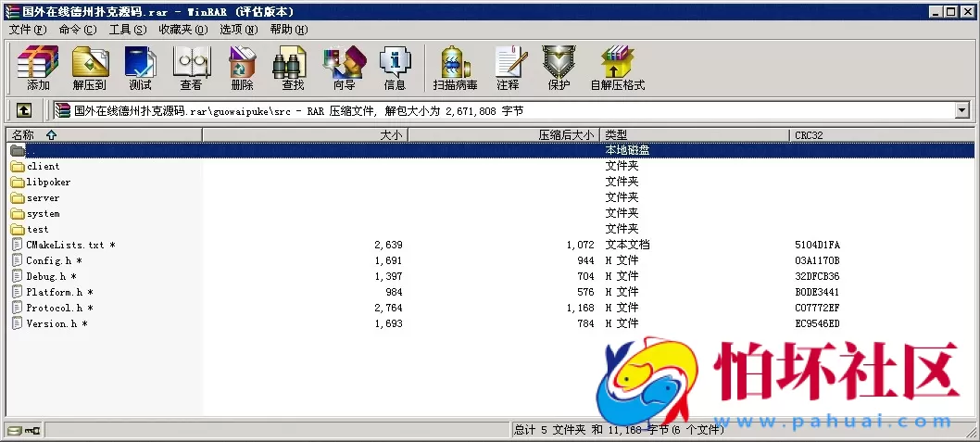
Task: Open the Wizard (向导) toolbar icon
Action: (x=344, y=69)
